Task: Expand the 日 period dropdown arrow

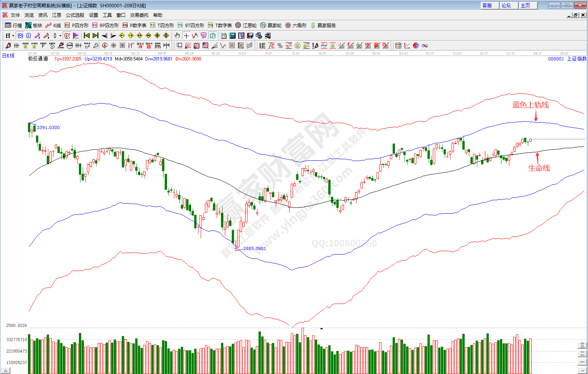Action: (13, 36)
